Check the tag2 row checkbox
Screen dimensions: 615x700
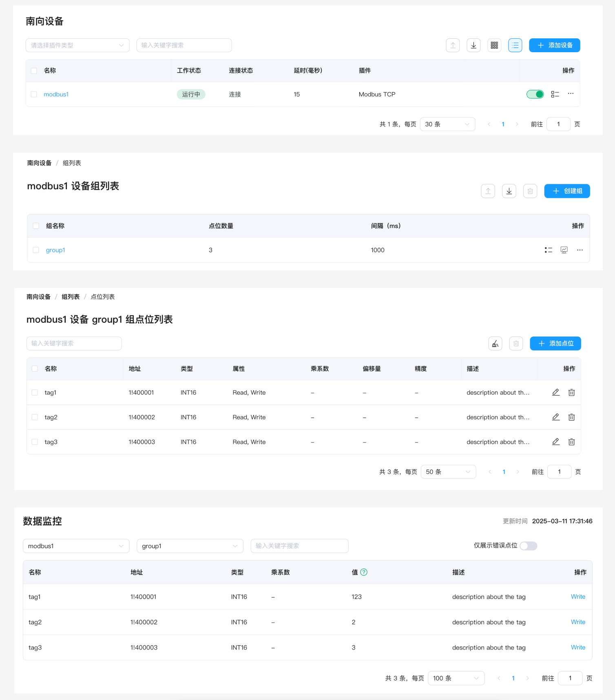(35, 417)
